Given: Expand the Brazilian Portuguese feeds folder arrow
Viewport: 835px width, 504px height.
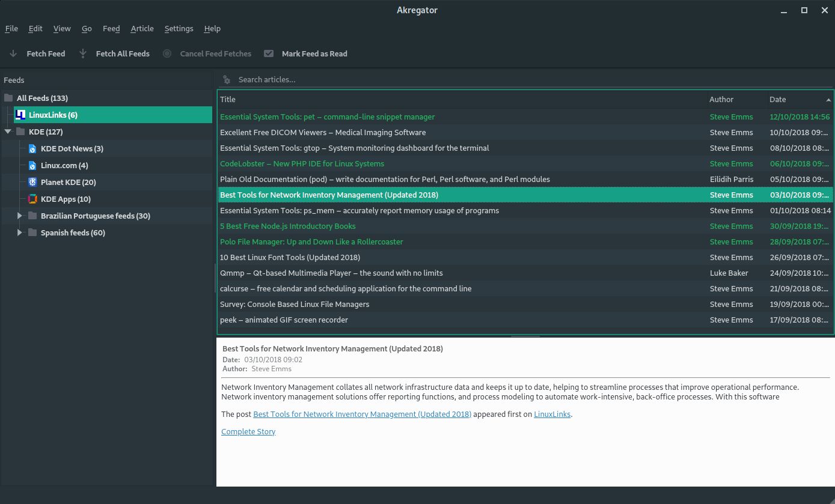Looking at the screenshot, I should point(20,216).
